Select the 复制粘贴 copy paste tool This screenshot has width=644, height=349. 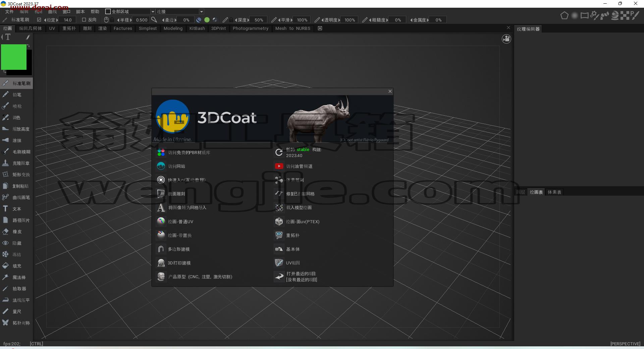point(16,186)
